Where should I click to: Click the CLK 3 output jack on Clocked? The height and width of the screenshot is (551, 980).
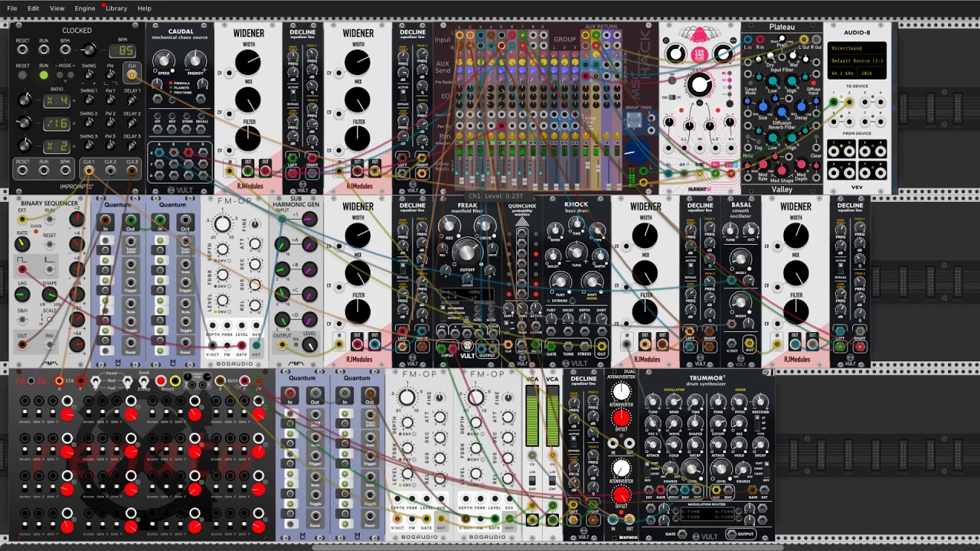click(x=132, y=171)
